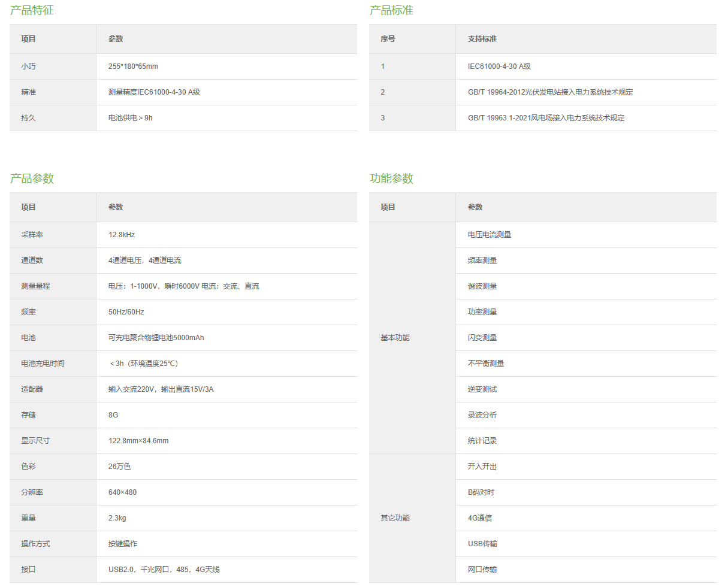Click the 电池充电时间 row label

(43, 364)
